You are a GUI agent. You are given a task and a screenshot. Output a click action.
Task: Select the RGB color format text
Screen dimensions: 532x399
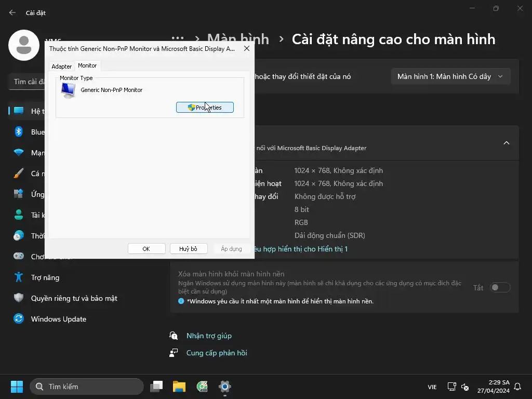click(x=301, y=222)
